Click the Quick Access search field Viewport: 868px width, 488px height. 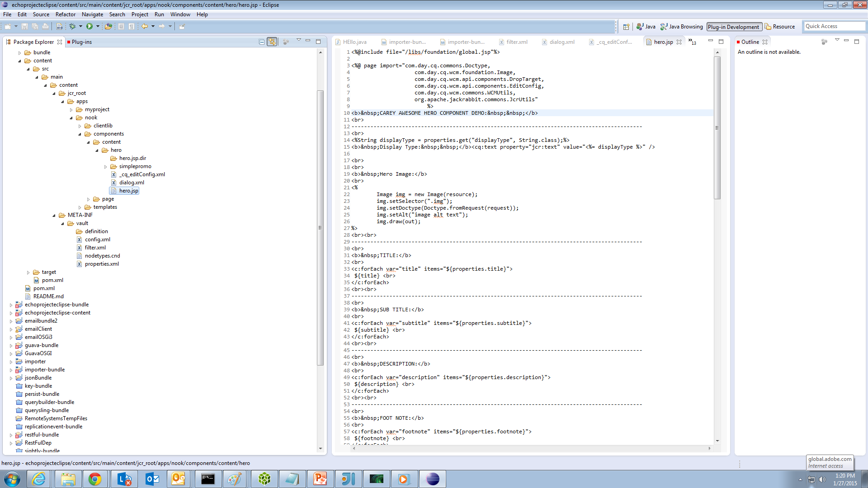click(834, 26)
